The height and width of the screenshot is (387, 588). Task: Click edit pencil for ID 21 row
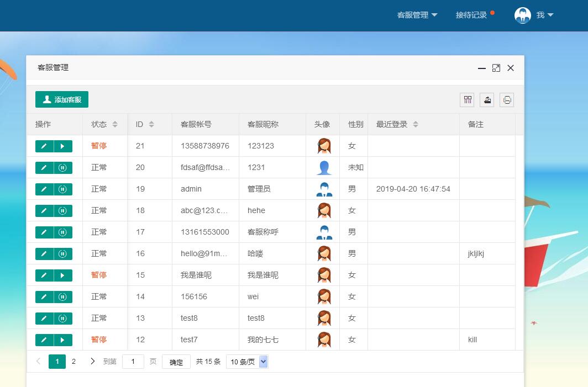[44, 146]
